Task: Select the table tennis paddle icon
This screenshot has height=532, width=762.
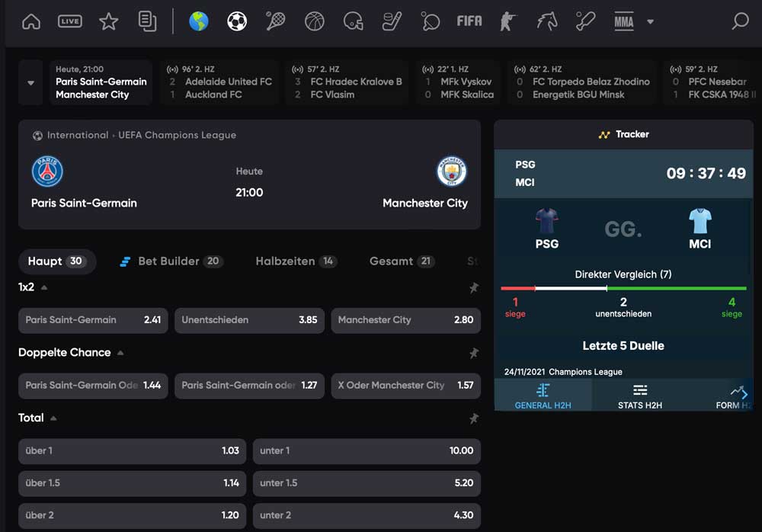Action: point(431,21)
